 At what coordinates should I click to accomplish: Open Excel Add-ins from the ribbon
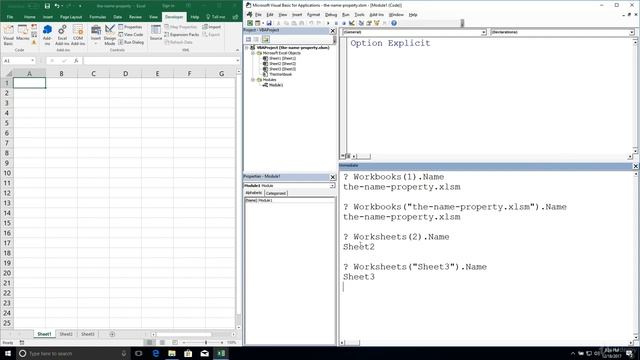point(62,35)
